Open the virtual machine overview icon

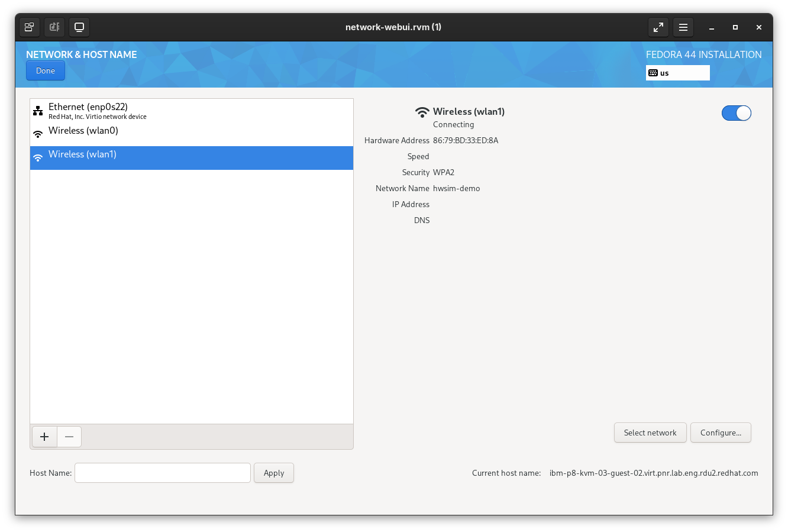[x=30, y=27]
